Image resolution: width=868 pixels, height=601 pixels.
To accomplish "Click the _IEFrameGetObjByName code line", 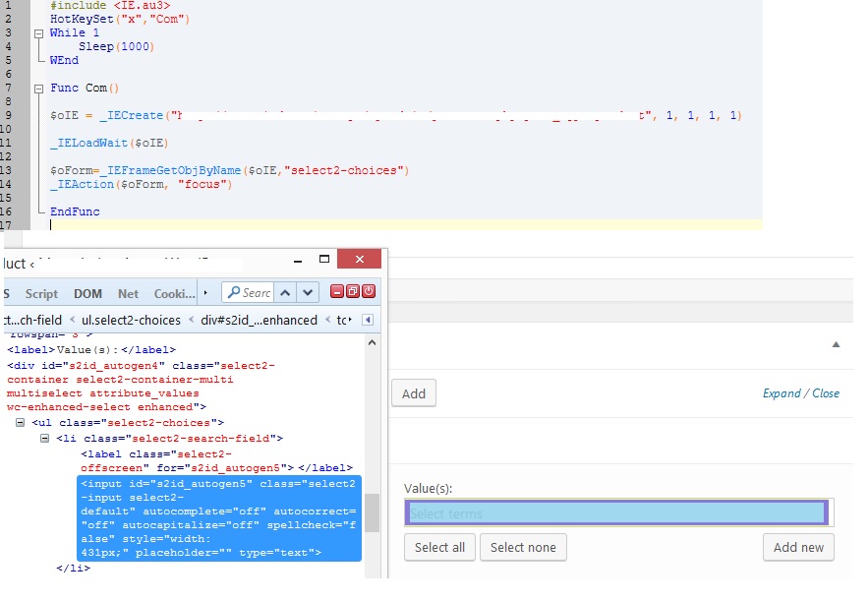I will pos(230,170).
